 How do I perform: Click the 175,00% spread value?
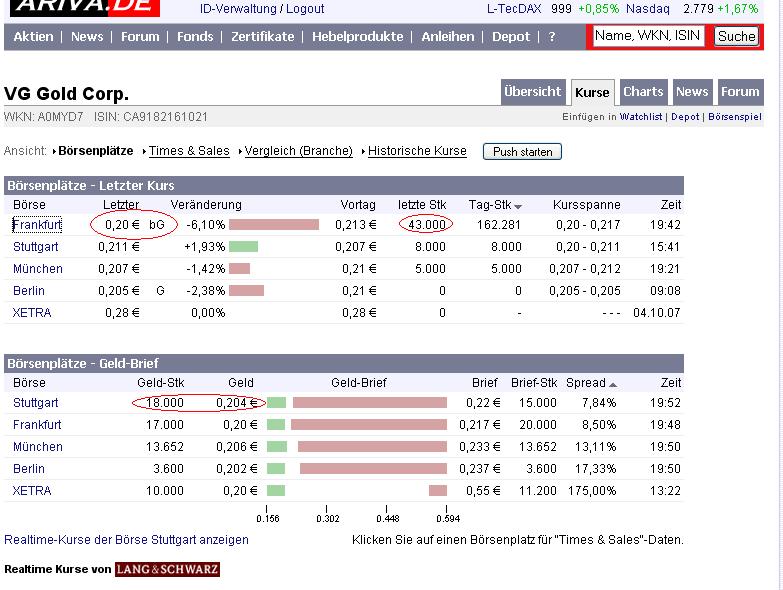point(592,490)
